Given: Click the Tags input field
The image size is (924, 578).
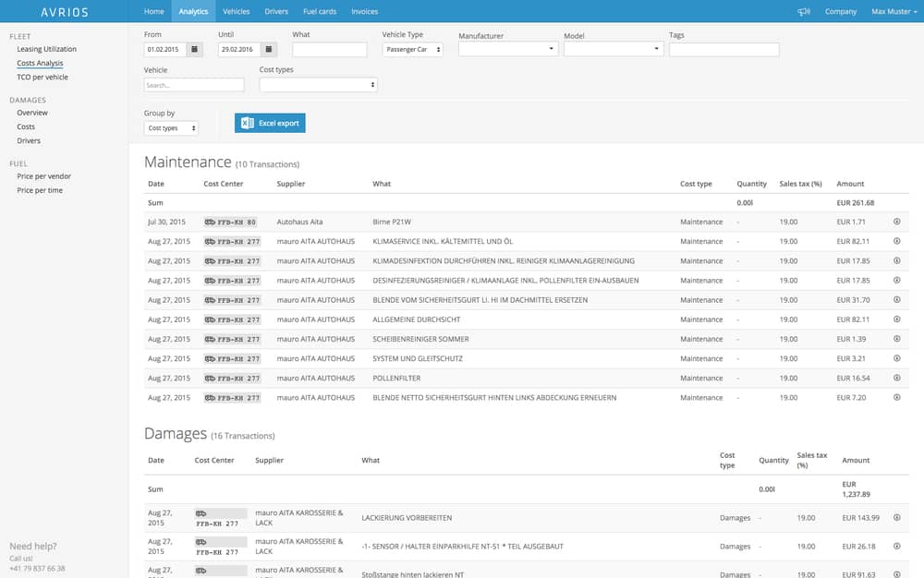Looking at the screenshot, I should (x=724, y=50).
